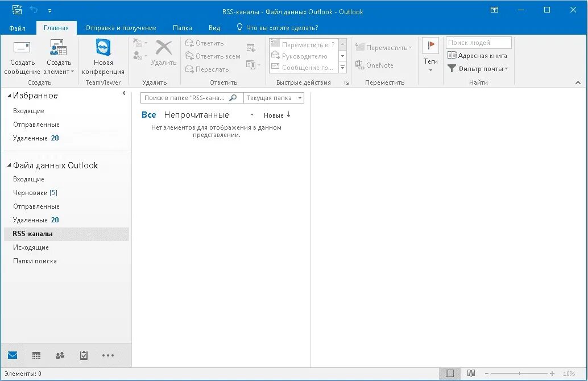Select the Главная ribbon tab

point(56,28)
